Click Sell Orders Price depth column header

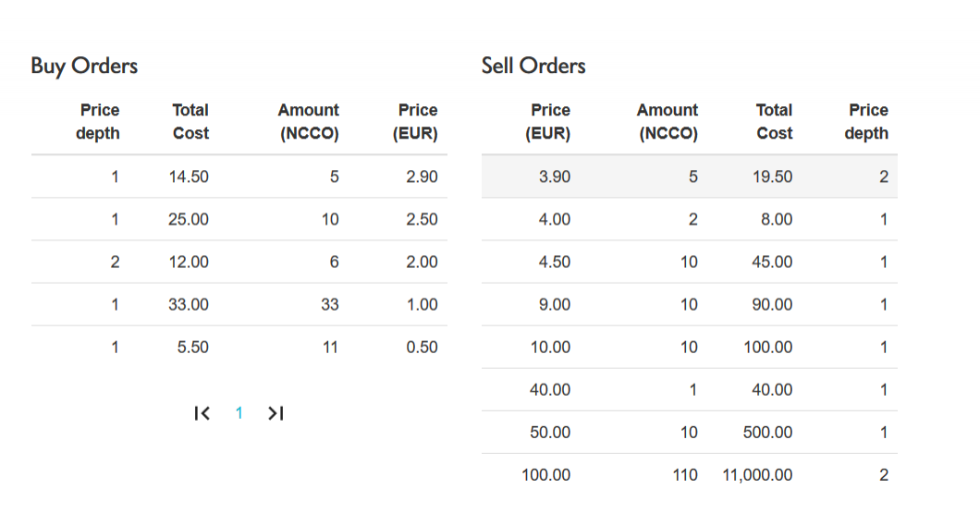867,122
